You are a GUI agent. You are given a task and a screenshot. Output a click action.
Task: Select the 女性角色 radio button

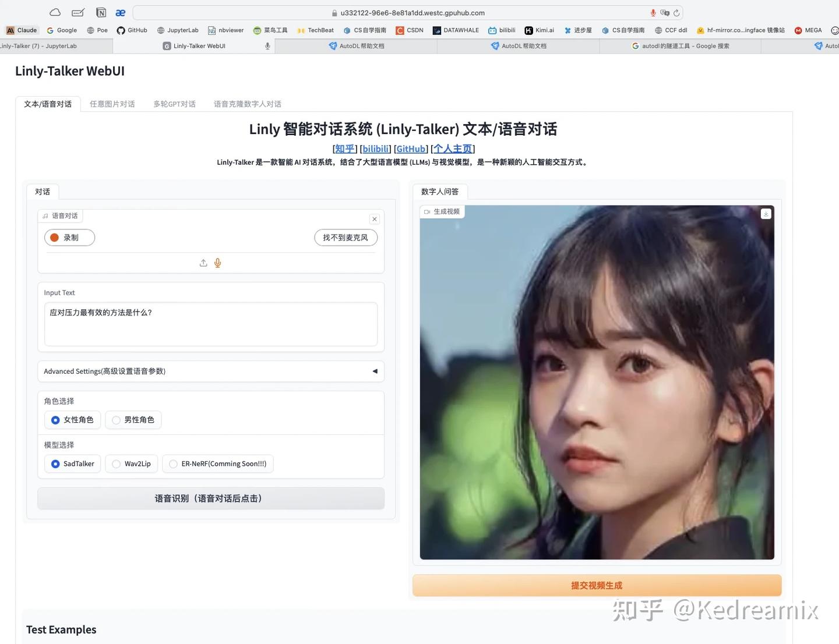[55, 420]
